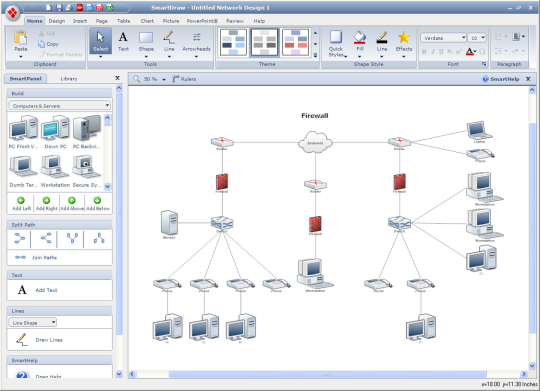Click the SmartDraw application logo button
Screen dimensions: 540x391
12,13
